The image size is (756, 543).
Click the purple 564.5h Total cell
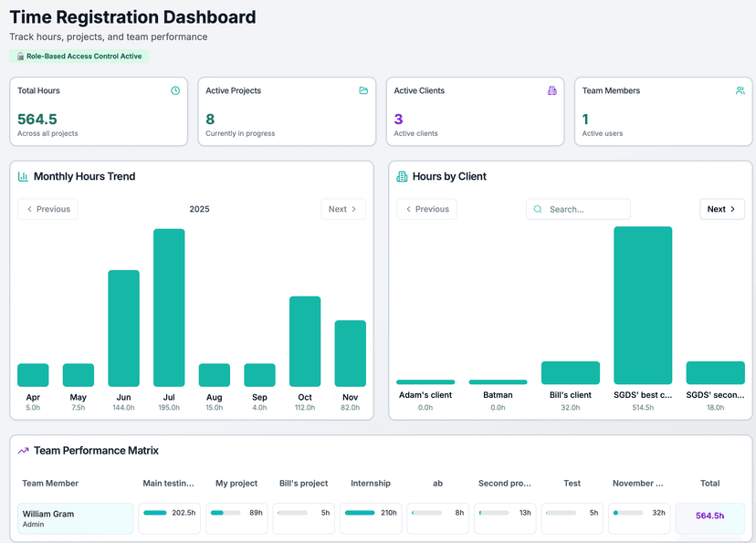click(710, 516)
